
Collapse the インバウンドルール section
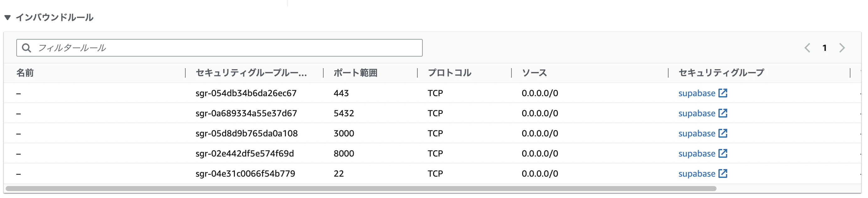point(8,18)
